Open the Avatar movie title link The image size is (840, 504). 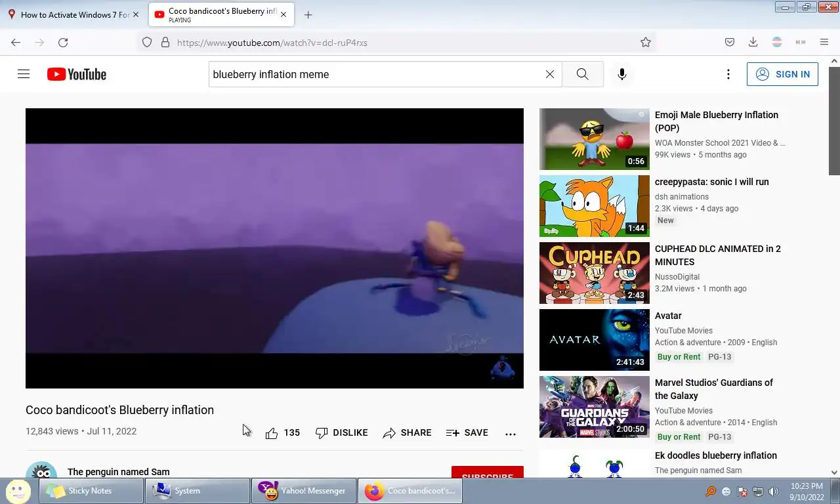pyautogui.click(x=668, y=316)
